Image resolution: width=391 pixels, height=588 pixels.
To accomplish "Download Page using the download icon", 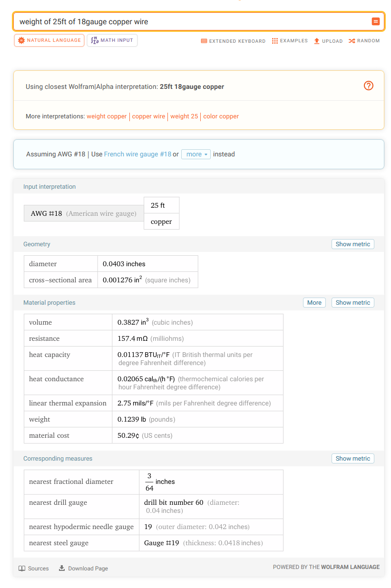I will click(x=62, y=568).
